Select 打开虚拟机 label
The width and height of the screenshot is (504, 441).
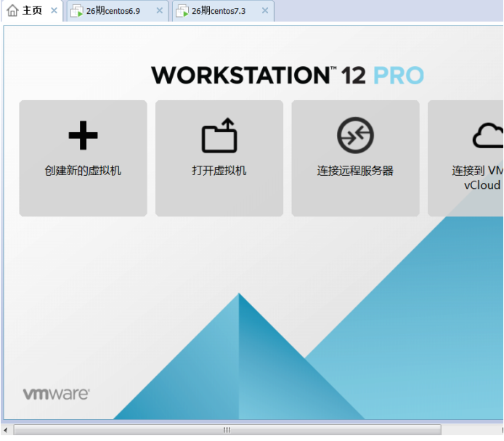coord(219,171)
